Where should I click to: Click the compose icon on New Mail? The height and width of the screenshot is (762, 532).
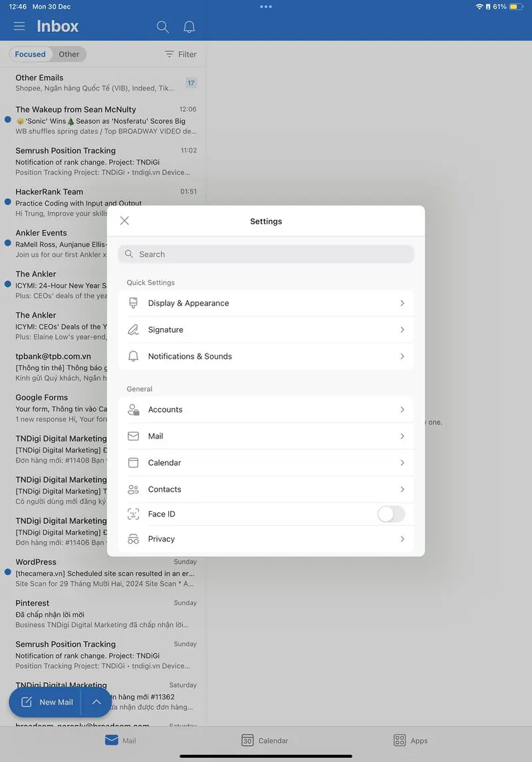(x=27, y=701)
